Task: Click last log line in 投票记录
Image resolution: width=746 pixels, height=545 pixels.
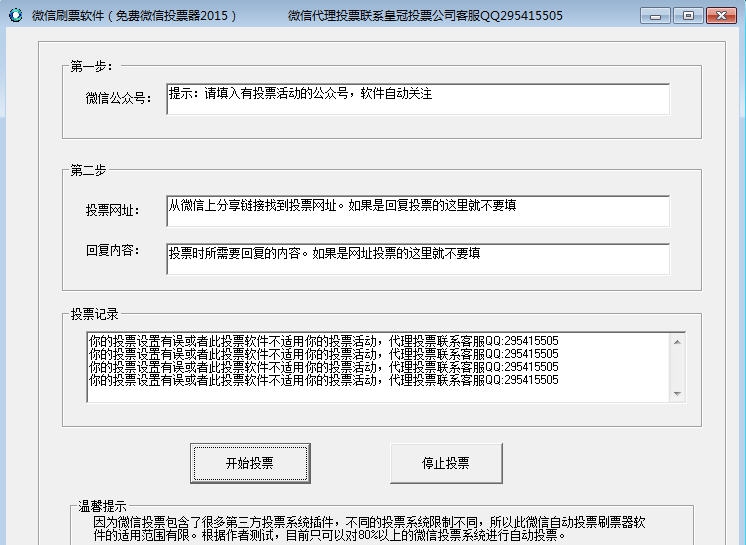Action: coord(324,380)
